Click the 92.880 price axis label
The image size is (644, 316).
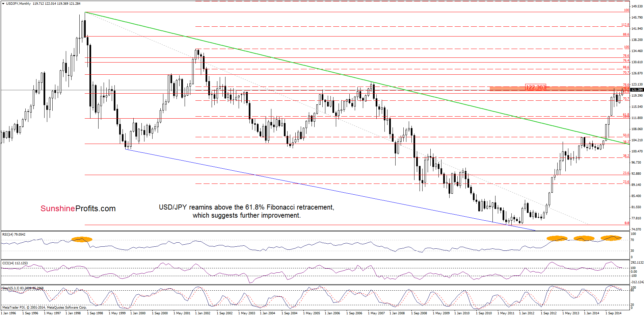(x=636, y=174)
